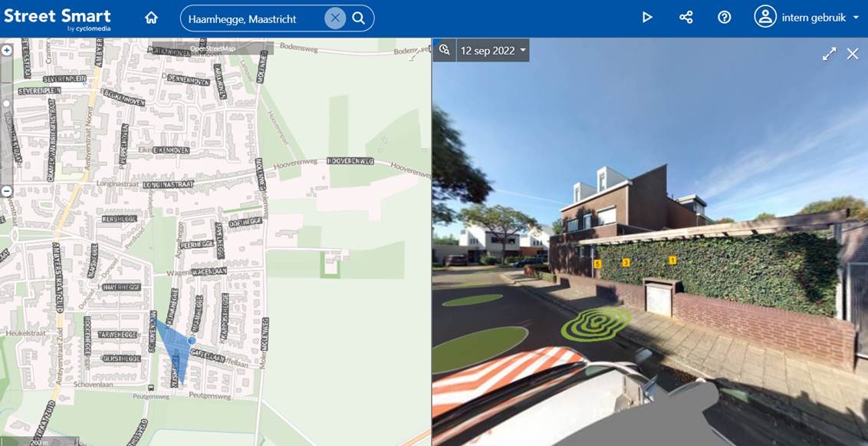The width and height of the screenshot is (868, 446).
Task: Click the map zoom slider handle
Action: point(7,103)
